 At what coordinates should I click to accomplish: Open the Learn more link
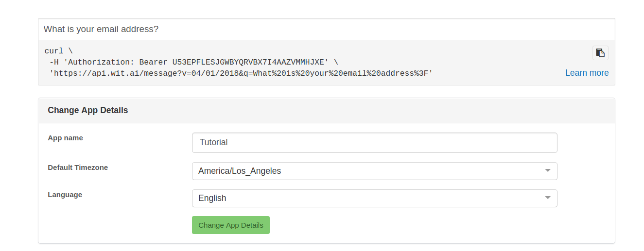pyautogui.click(x=587, y=73)
